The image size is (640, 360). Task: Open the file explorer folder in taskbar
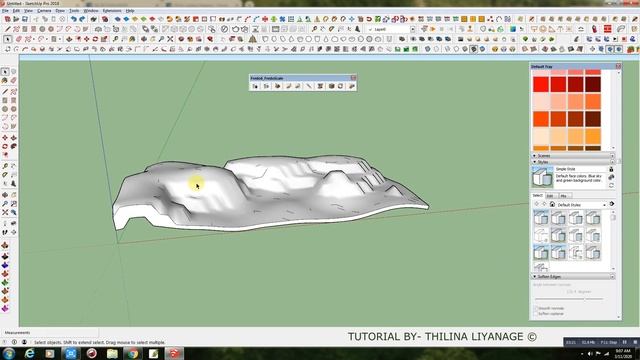click(x=112, y=353)
